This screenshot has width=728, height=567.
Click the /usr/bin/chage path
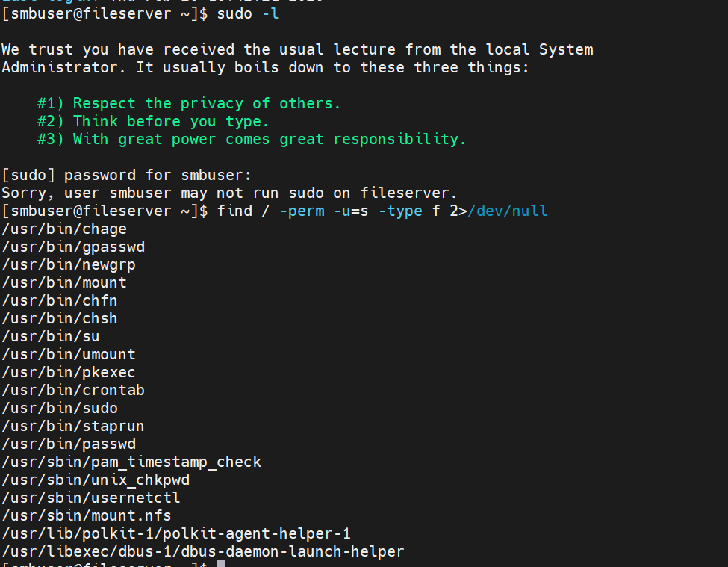(x=64, y=229)
